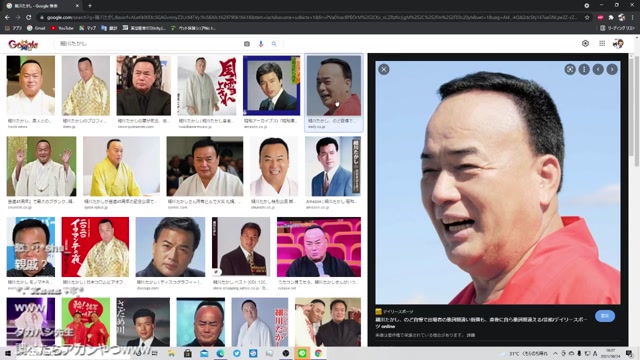This screenshot has width=640, height=360.
Task: Open LINE app from taskbar
Action: (x=302, y=353)
